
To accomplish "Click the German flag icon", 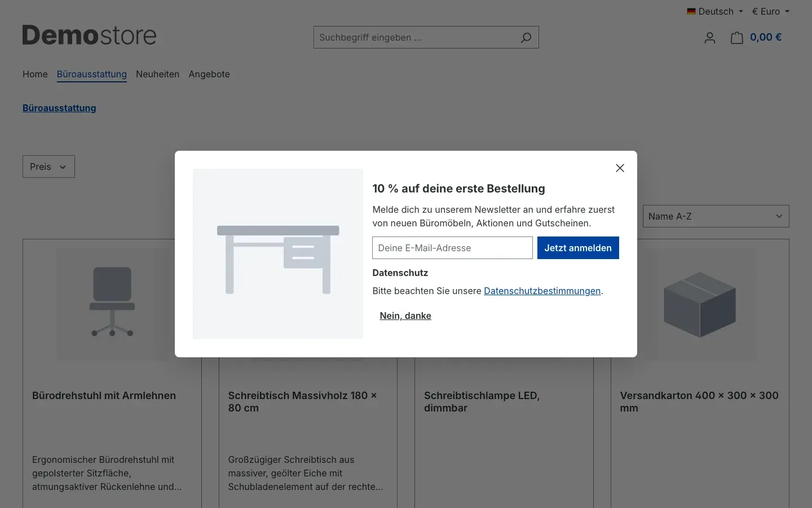I will (691, 11).
